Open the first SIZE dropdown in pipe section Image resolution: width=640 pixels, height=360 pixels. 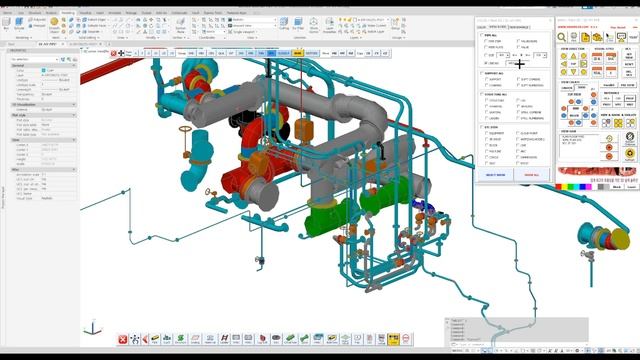[x=503, y=55]
